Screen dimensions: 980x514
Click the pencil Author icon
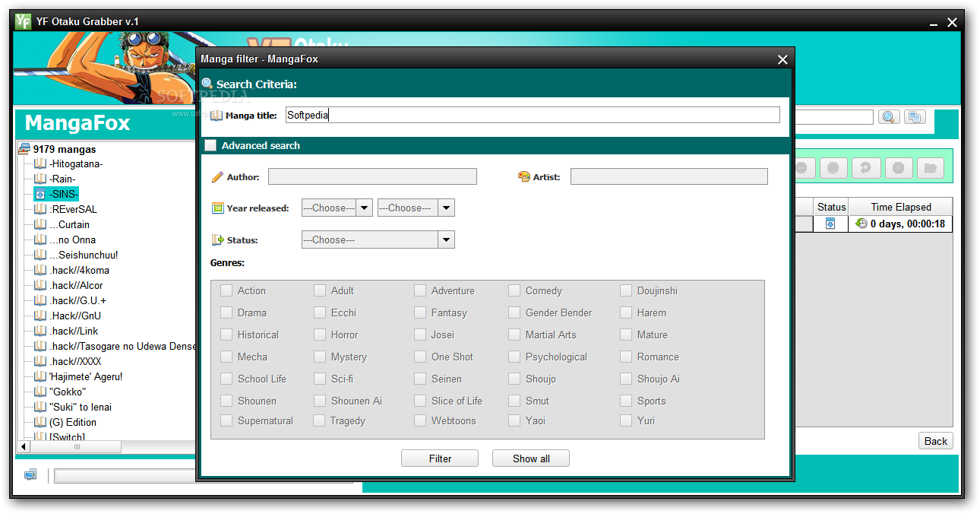click(x=217, y=177)
